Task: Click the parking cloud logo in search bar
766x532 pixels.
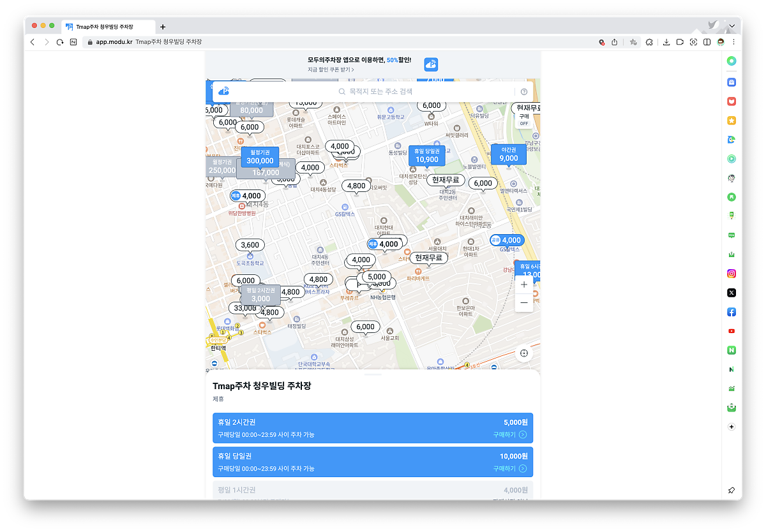Action: (223, 92)
